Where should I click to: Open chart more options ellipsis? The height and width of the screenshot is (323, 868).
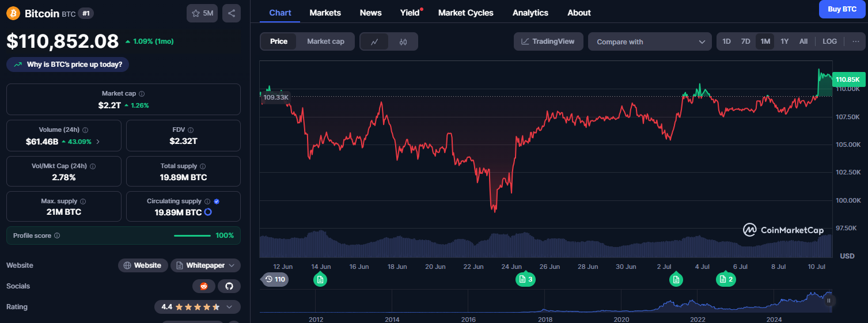click(855, 41)
